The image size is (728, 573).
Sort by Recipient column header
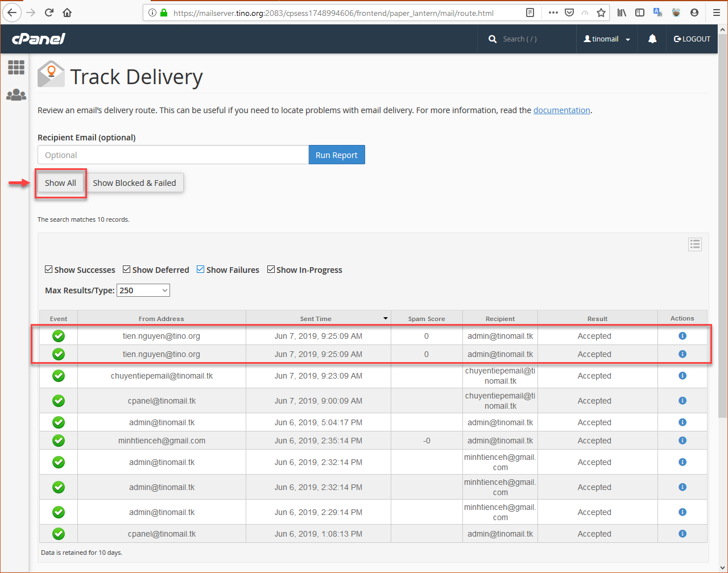[x=500, y=319]
